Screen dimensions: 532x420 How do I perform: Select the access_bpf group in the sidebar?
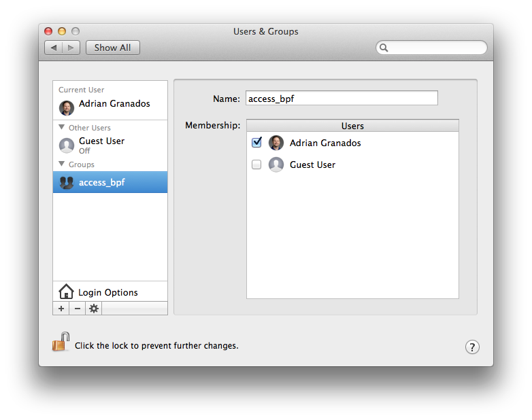click(110, 182)
